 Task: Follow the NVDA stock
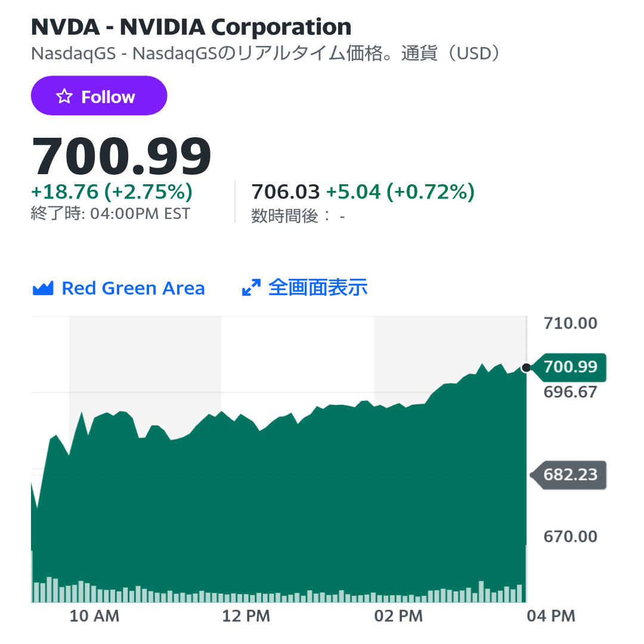point(99,95)
